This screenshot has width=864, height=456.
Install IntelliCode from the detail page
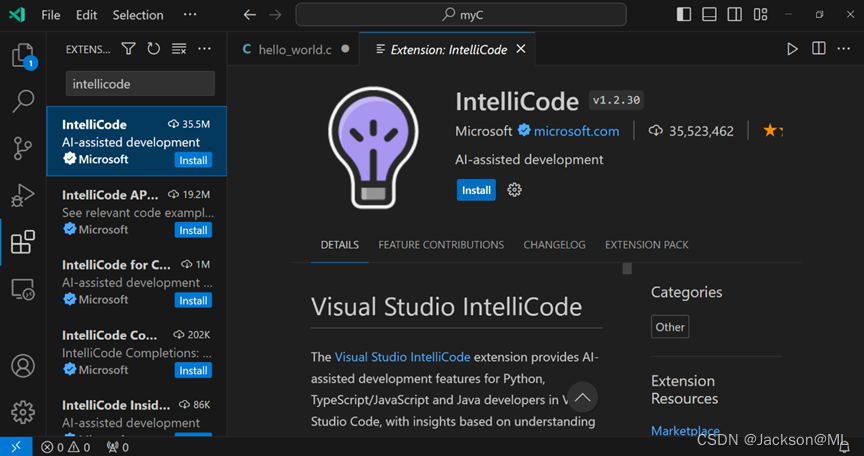click(476, 190)
